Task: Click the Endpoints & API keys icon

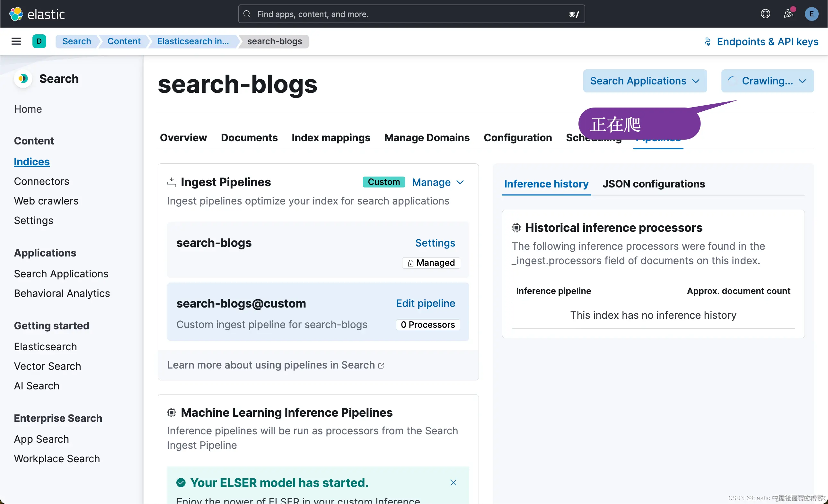Action: point(707,42)
